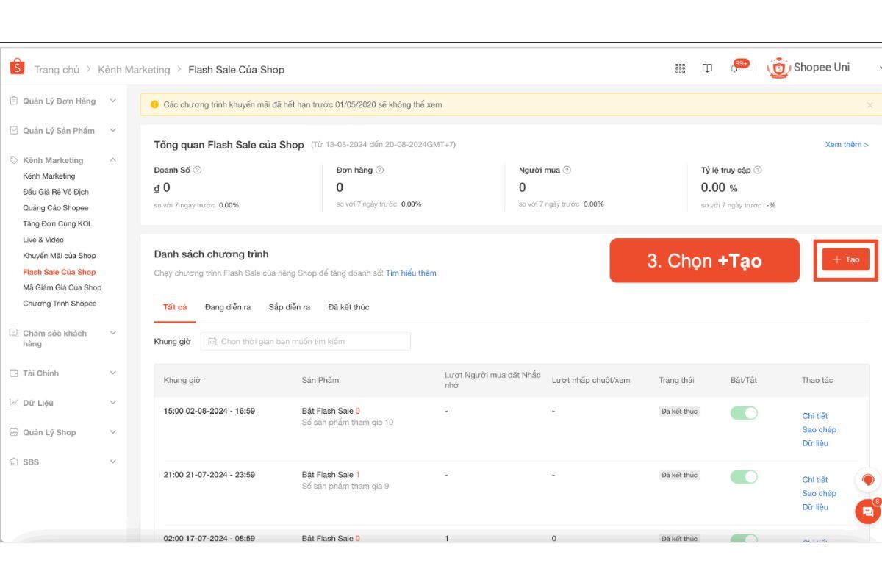Click the Tài Chính wallet icon

[x=14, y=373]
